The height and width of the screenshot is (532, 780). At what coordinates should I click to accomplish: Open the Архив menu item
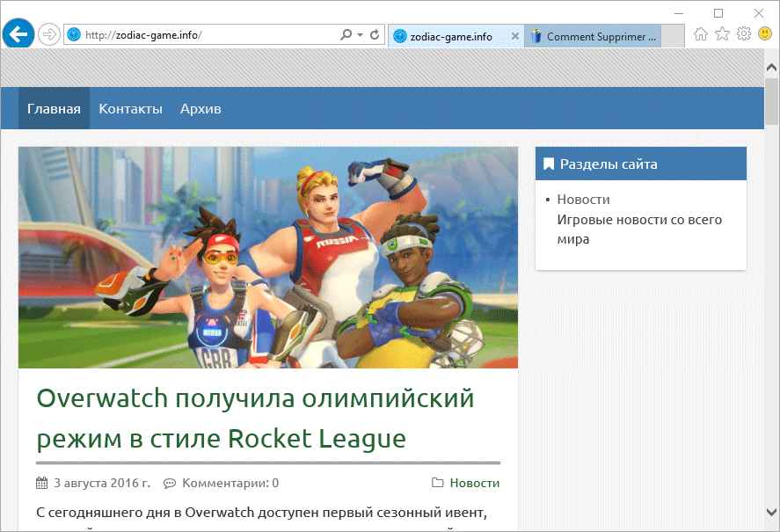click(200, 108)
